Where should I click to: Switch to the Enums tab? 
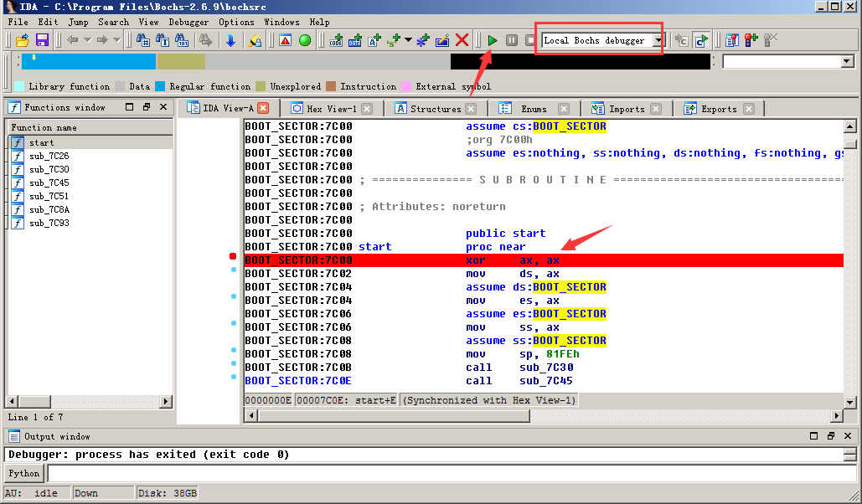(x=534, y=107)
